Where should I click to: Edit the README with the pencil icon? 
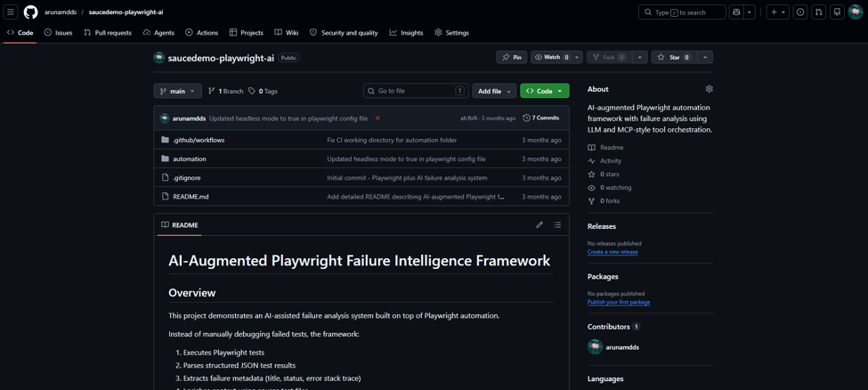click(x=539, y=225)
